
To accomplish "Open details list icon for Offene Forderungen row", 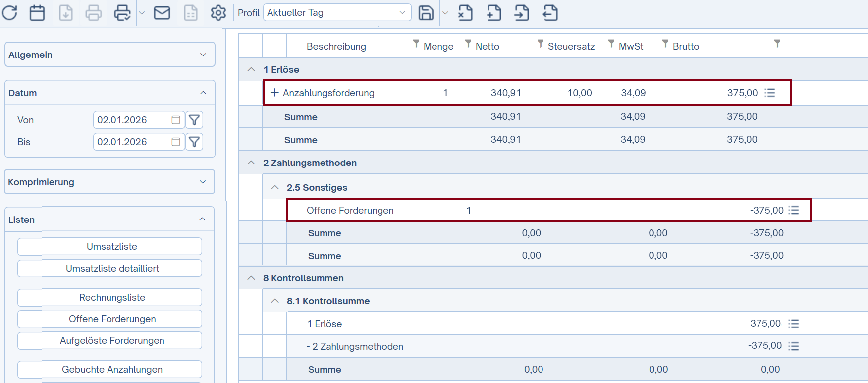I will (x=794, y=210).
